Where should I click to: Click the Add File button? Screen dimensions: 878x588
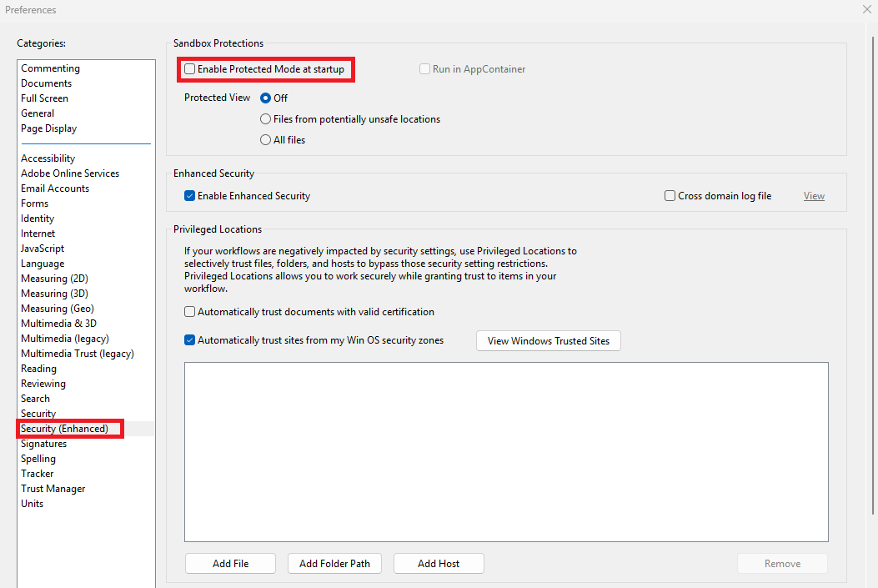pyautogui.click(x=230, y=563)
